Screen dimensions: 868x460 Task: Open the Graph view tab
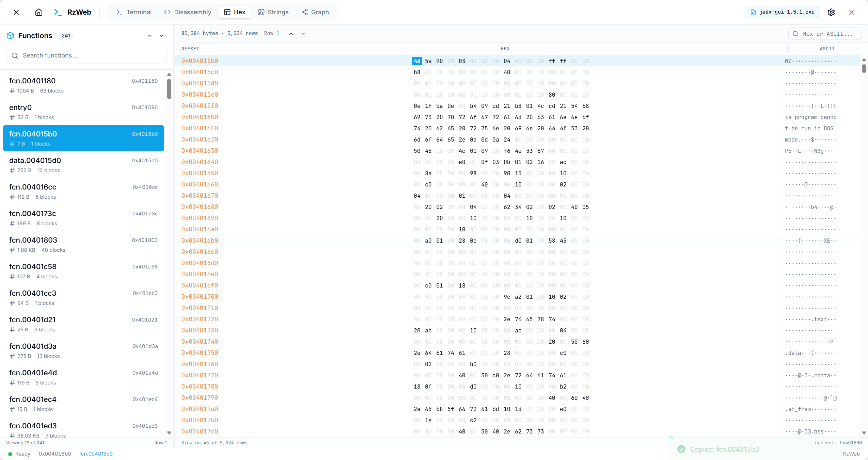(x=315, y=12)
